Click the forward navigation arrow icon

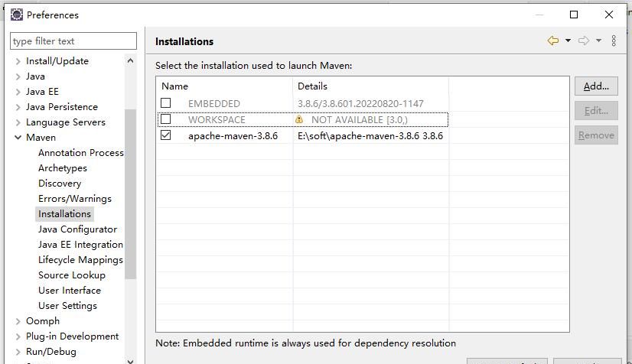pos(584,41)
